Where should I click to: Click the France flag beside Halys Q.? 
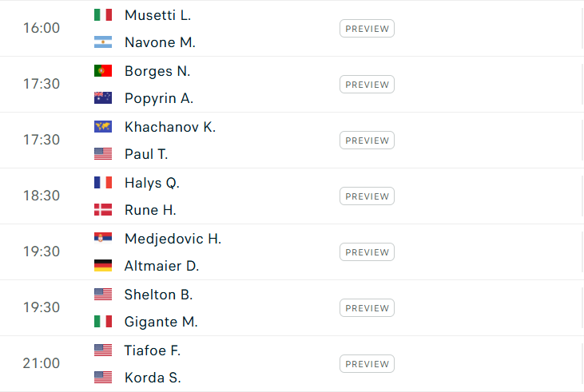(103, 182)
